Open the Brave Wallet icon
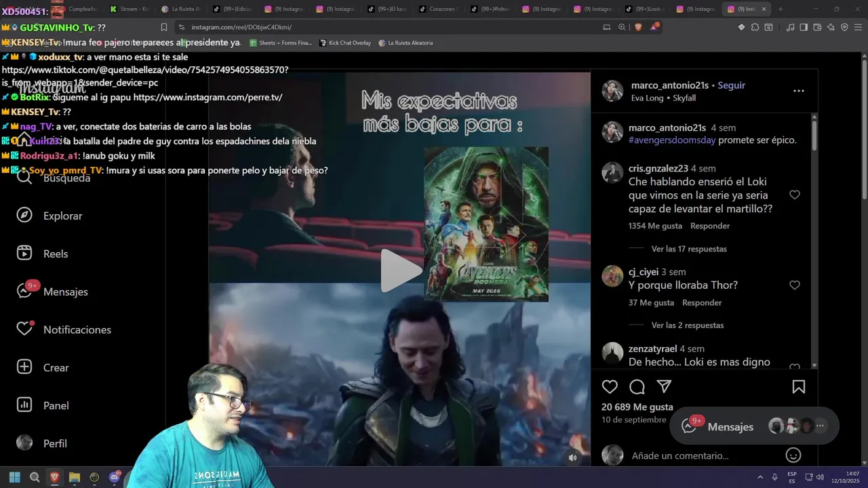 (x=817, y=27)
